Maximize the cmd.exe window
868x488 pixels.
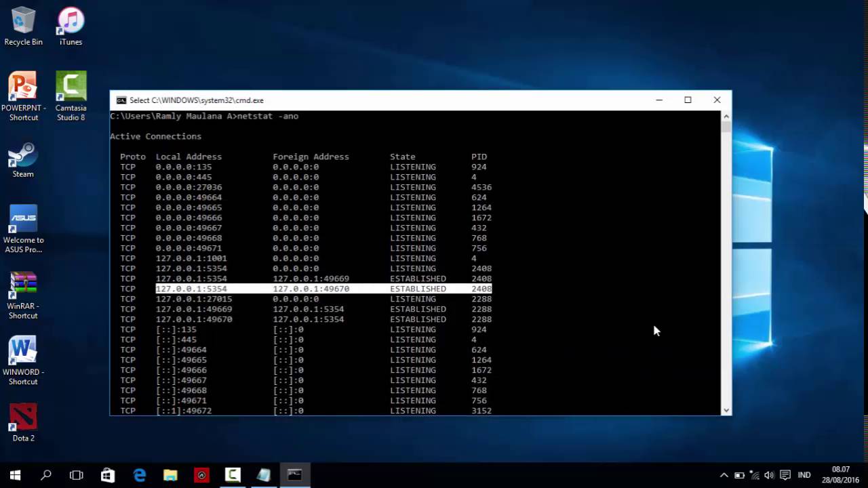(x=688, y=100)
